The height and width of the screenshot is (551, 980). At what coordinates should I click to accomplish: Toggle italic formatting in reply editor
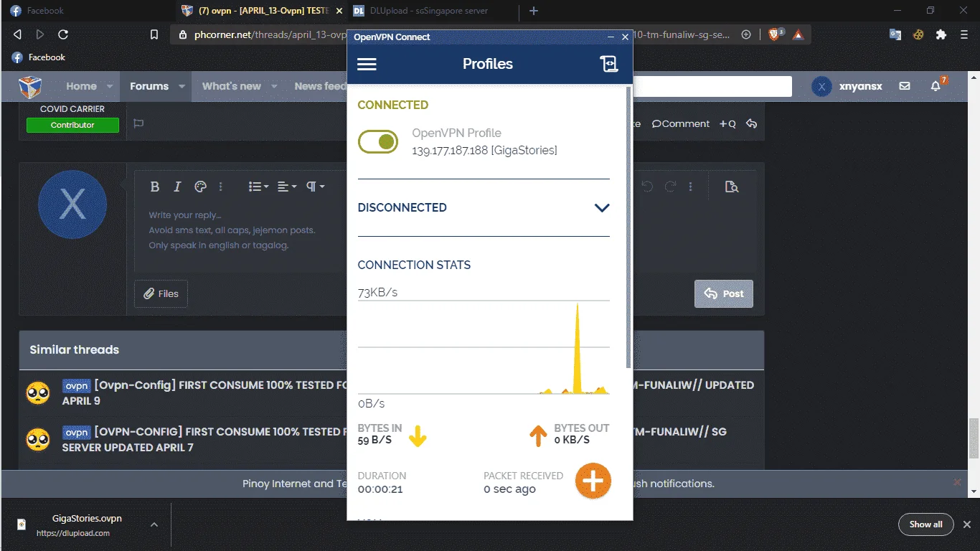(x=177, y=187)
